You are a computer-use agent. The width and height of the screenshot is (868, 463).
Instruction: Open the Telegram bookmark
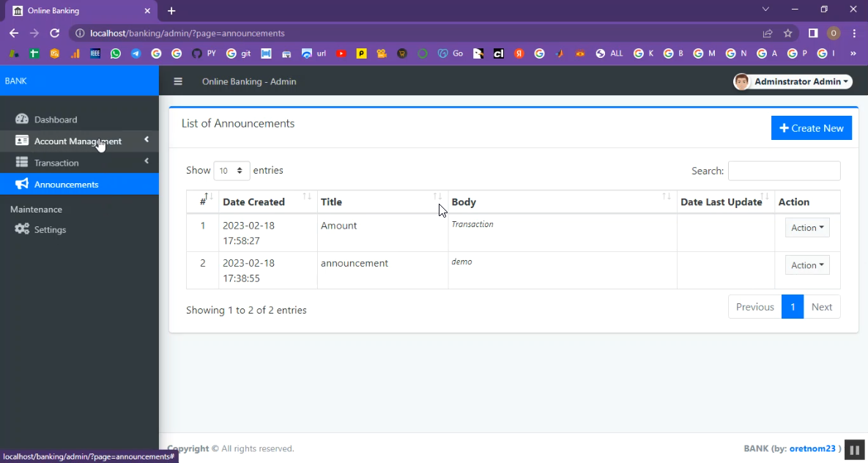click(136, 53)
